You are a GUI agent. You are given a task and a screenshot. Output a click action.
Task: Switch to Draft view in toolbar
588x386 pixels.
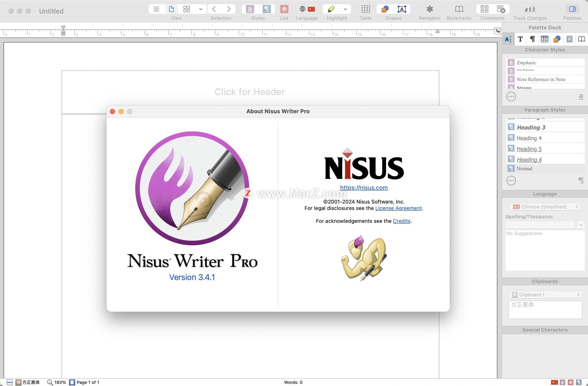click(156, 9)
